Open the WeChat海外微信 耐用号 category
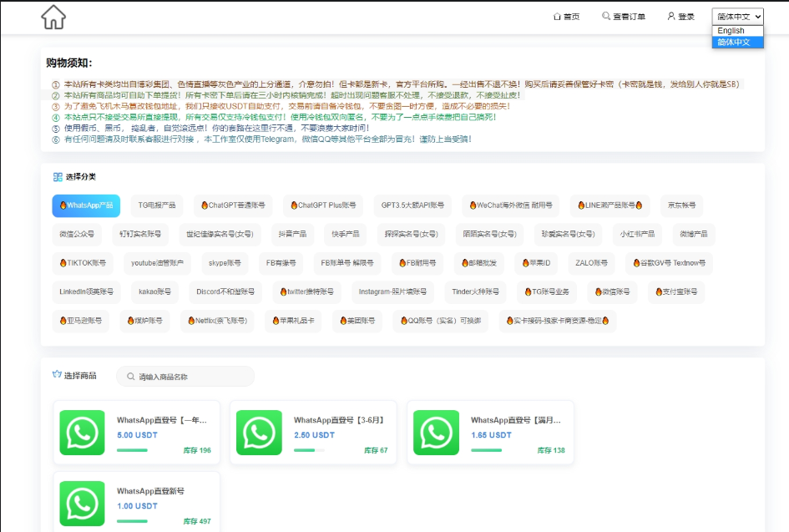This screenshot has width=789, height=532. 511,205
